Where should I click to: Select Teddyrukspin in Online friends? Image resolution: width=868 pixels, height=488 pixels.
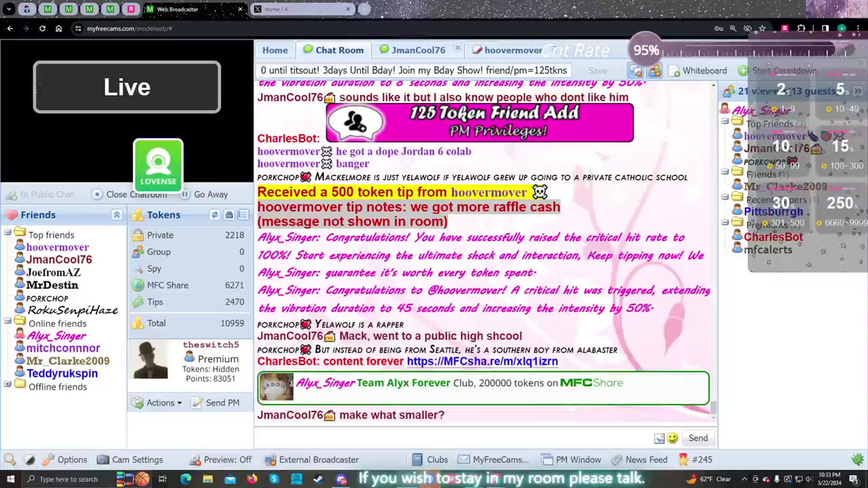[x=62, y=373]
